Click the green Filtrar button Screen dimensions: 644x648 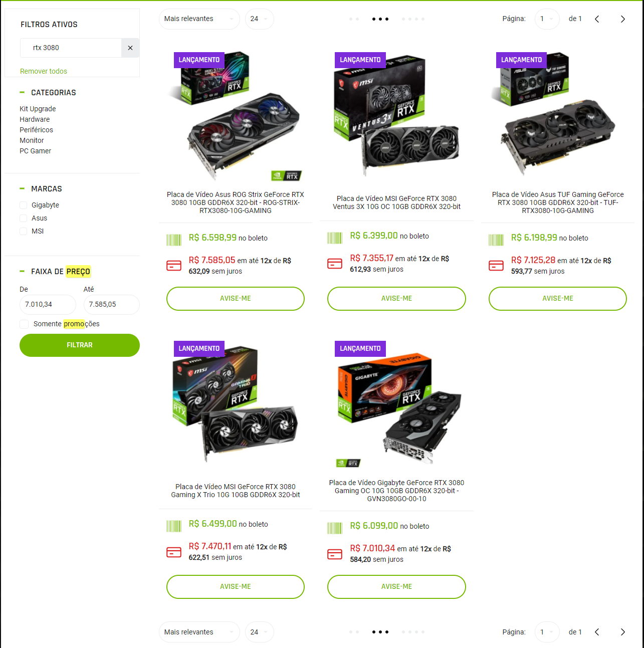point(80,345)
